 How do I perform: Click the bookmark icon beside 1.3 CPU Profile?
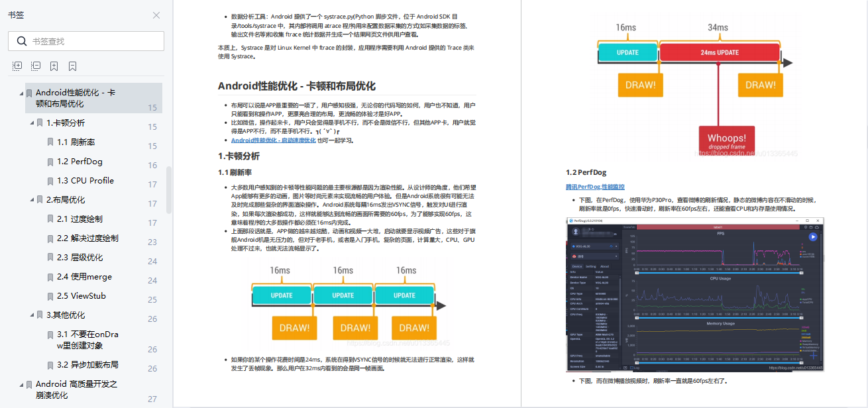(x=50, y=181)
